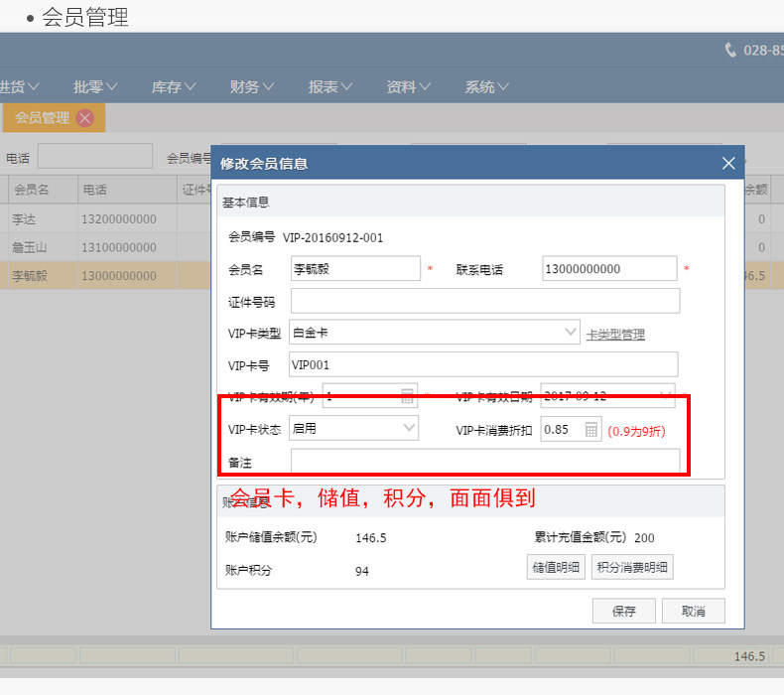The height and width of the screenshot is (695, 784).
Task: Click phone cell 13100000000
Action: click(119, 247)
